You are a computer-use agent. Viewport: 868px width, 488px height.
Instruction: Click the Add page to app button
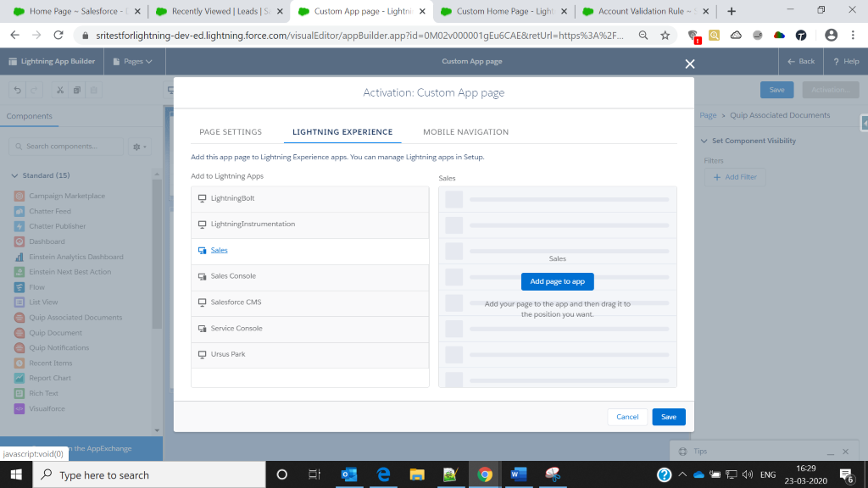tap(557, 281)
